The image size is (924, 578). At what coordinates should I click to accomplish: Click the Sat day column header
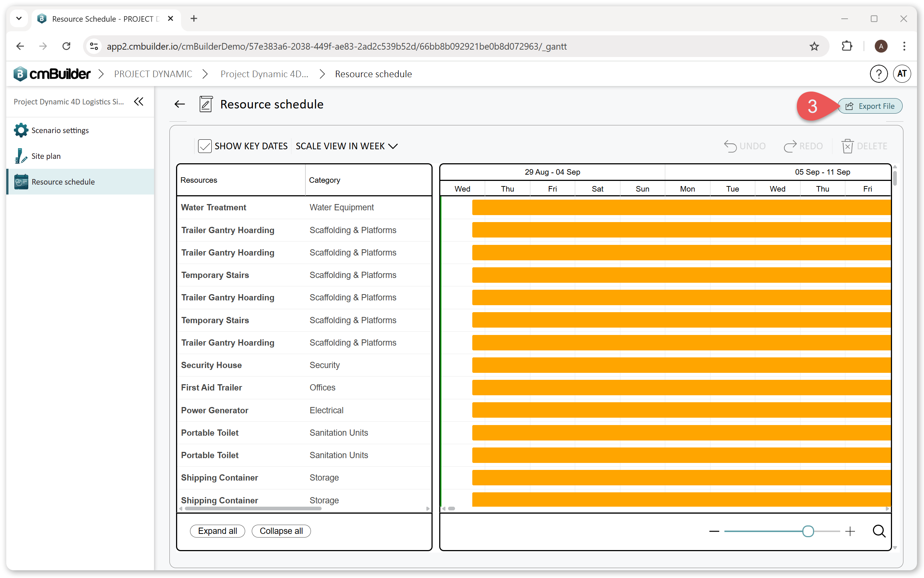597,189
